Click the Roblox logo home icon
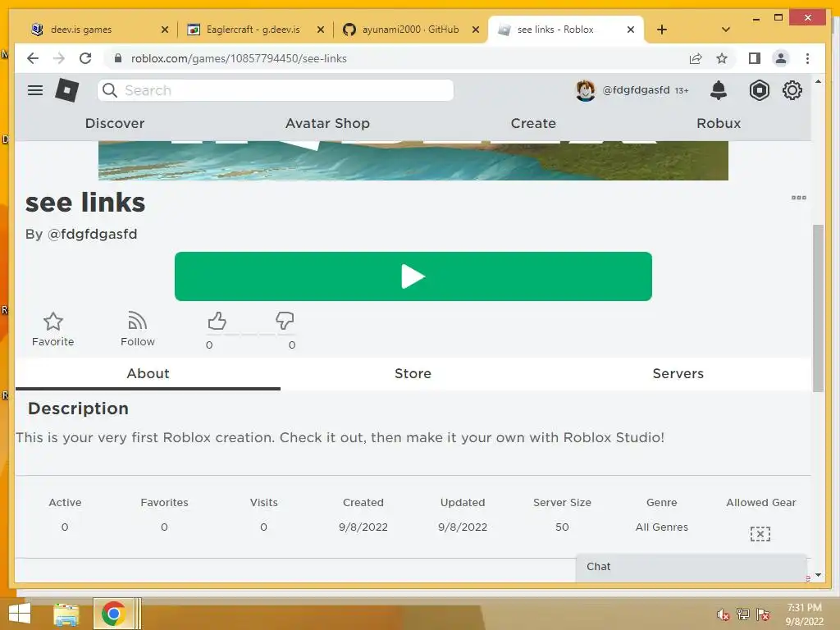The width and height of the screenshot is (840, 630). click(x=67, y=90)
